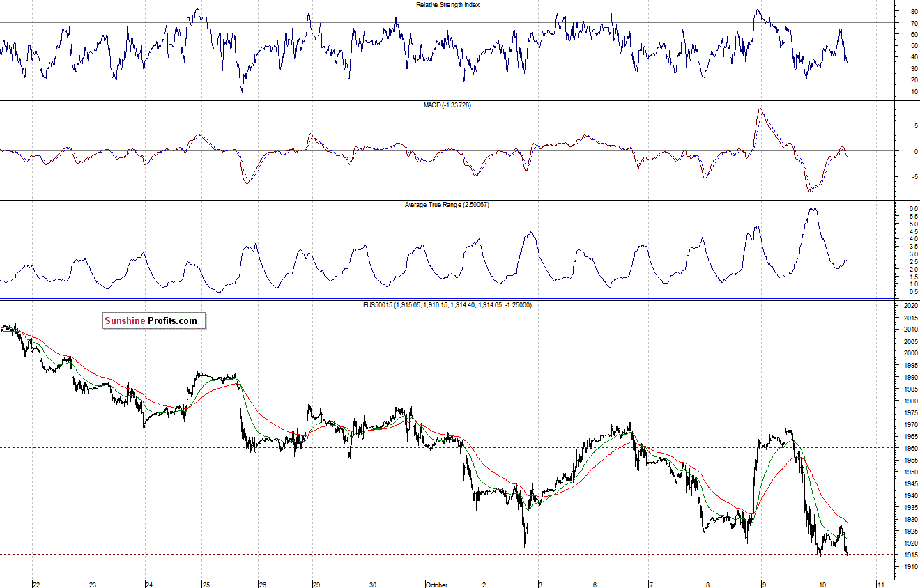The width and height of the screenshot is (920, 588).
Task: Click RSI axis value 50
Action: (x=913, y=46)
